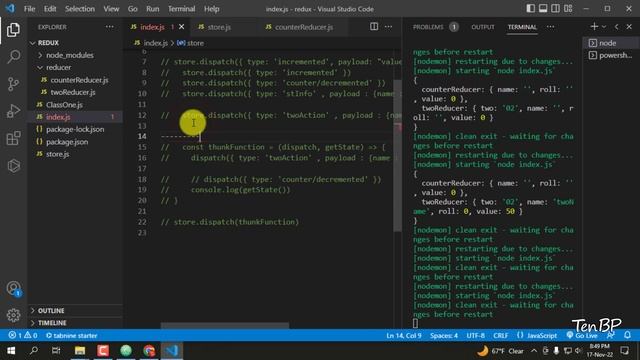Viewport: 640px width, 360px height.
Task: Click the Split Editor Right icon
Action: [374, 27]
